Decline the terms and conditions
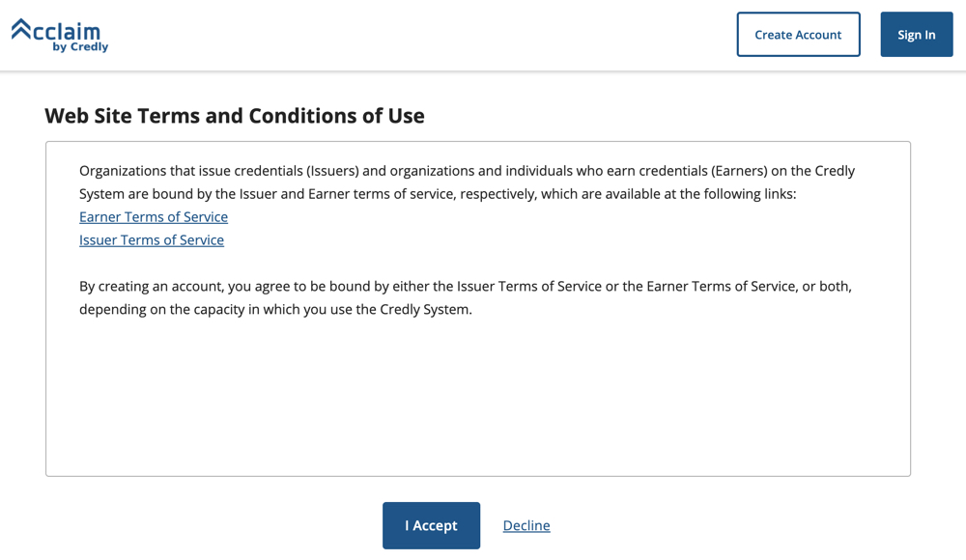This screenshot has width=966, height=560. click(526, 525)
